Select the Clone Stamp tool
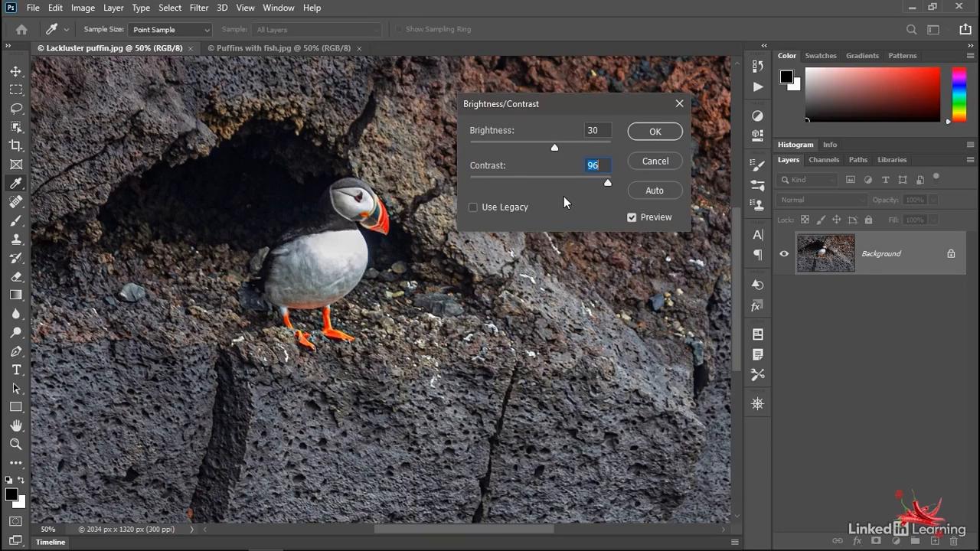The height and width of the screenshot is (551, 980). 16,239
